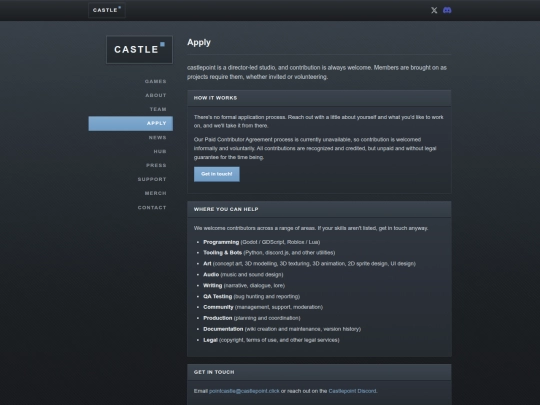Navigate to Hub in sidebar

(x=160, y=152)
